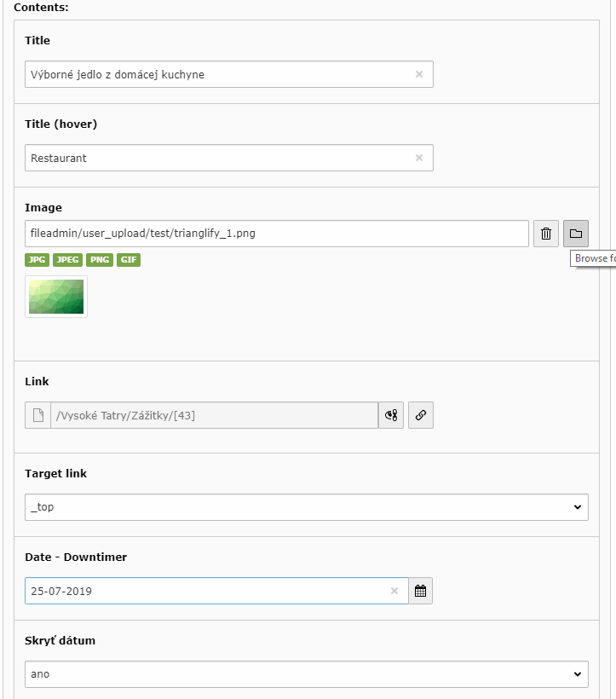Viewport: 616px width, 699px height.
Task: Open the calendar date picker
Action: (420, 591)
